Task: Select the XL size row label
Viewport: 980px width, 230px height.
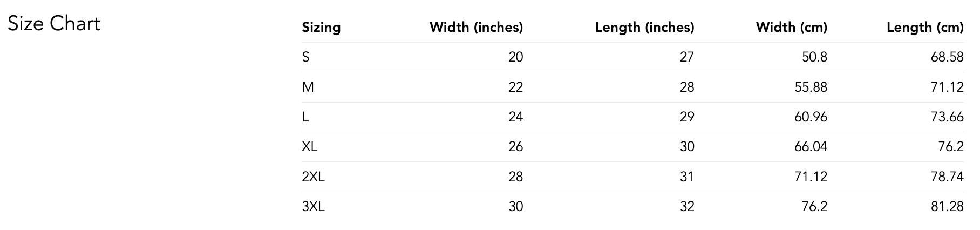Action: point(310,146)
